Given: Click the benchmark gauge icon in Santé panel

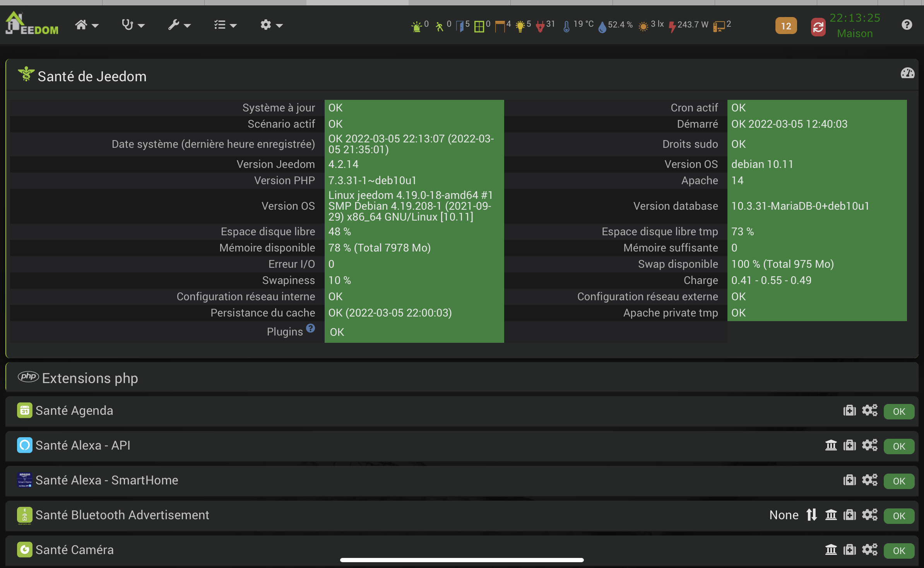Looking at the screenshot, I should pos(907,73).
